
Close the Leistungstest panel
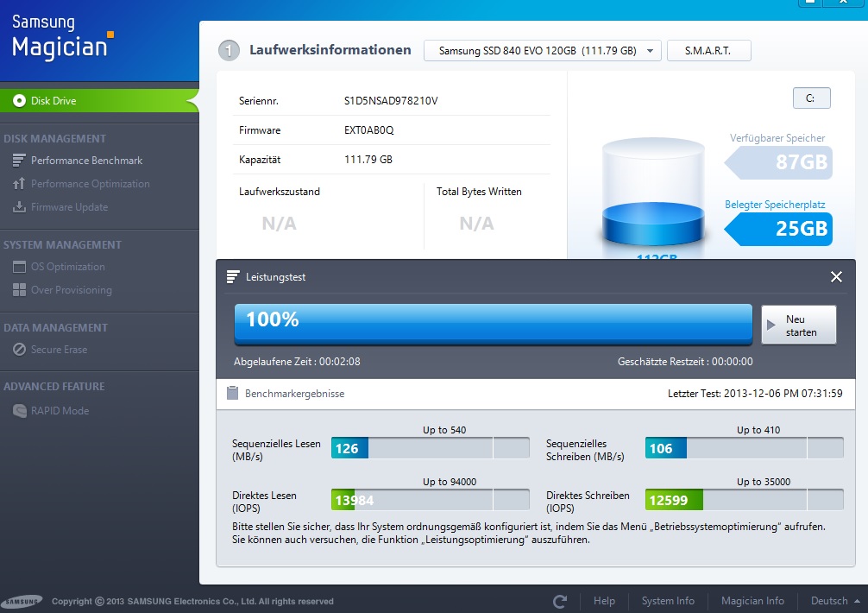click(x=836, y=277)
